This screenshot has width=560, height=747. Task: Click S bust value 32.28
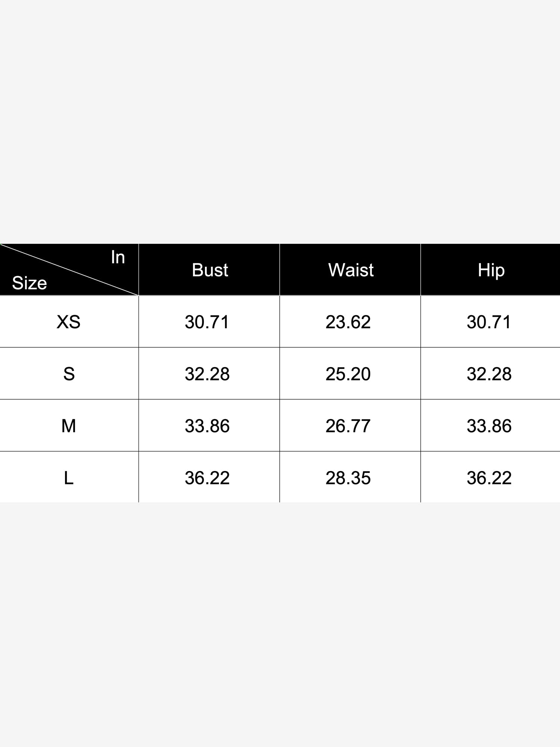pyautogui.click(x=207, y=374)
